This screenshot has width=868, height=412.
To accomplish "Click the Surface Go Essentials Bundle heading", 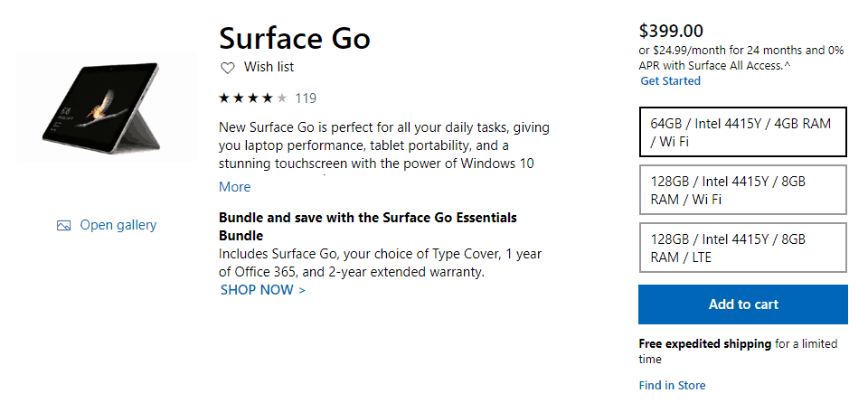I will (368, 226).
